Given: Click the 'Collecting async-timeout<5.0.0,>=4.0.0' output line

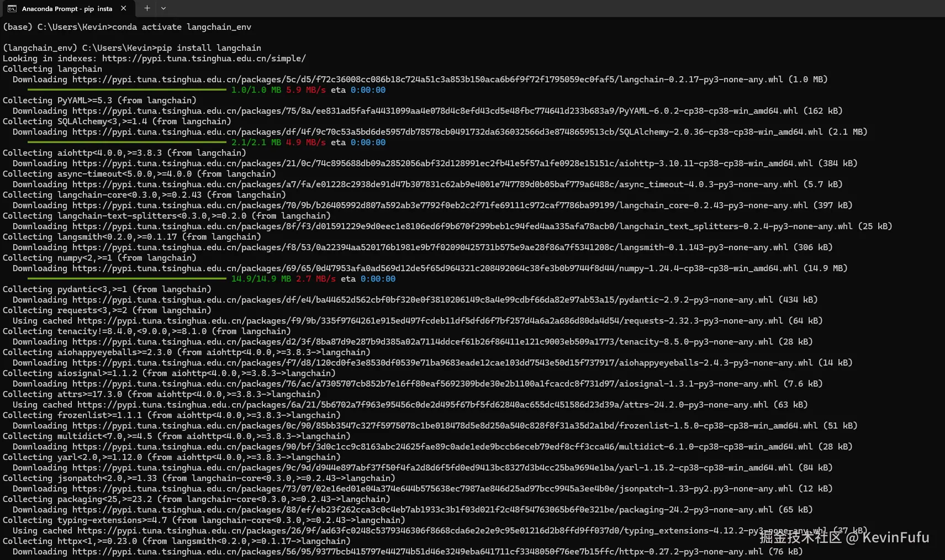Looking at the screenshot, I should 139,174.
